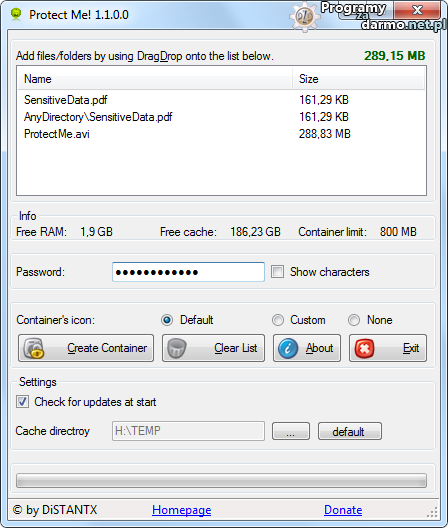This screenshot has width=448, height=528.
Task: Browse cache directory with the ... button
Action: point(291,431)
